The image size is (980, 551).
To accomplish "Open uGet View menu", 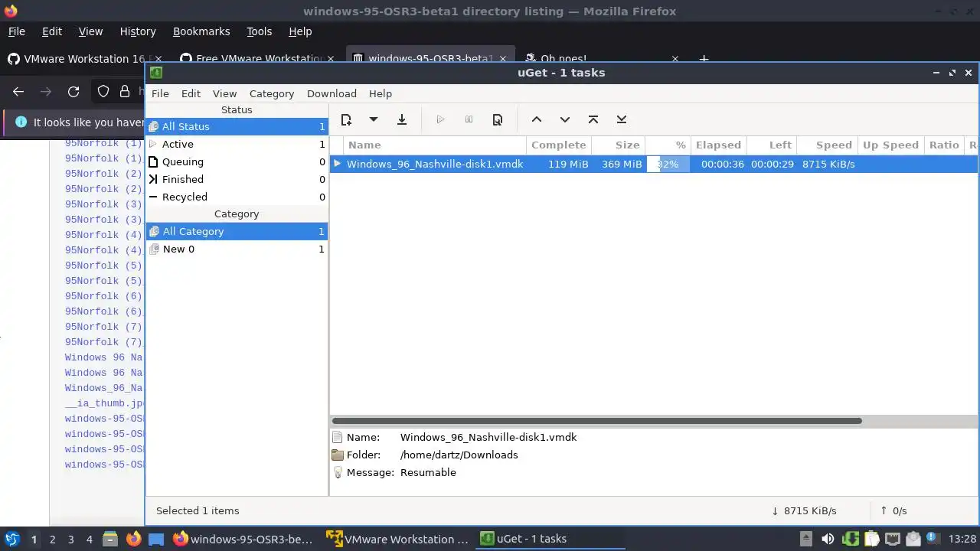I will pyautogui.click(x=224, y=93).
